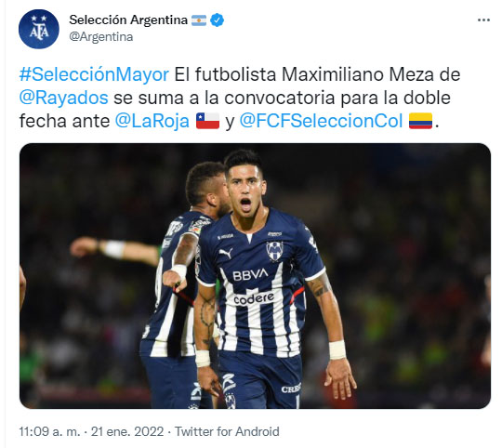Click the @Argentina handle

coord(101,37)
